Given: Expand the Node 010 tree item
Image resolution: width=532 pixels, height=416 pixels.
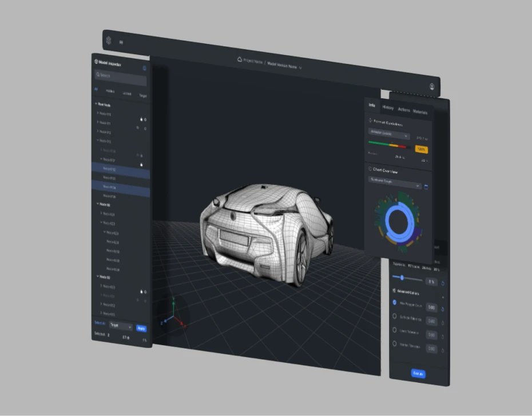Looking at the screenshot, I should (98, 113).
